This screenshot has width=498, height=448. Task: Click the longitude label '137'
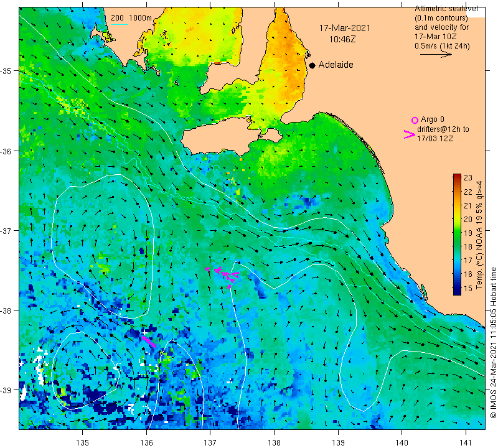pyautogui.click(x=210, y=442)
